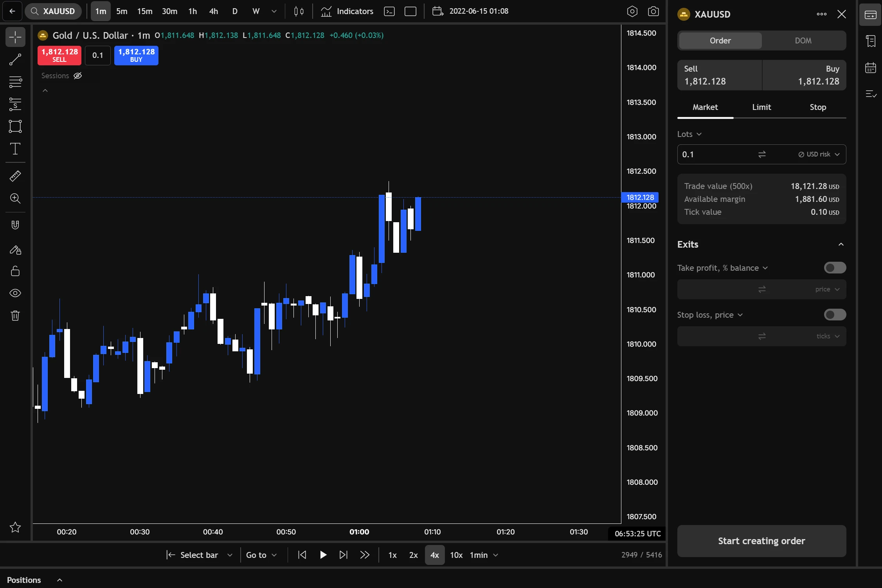
Task: Click the chart type candles icon
Action: click(299, 11)
